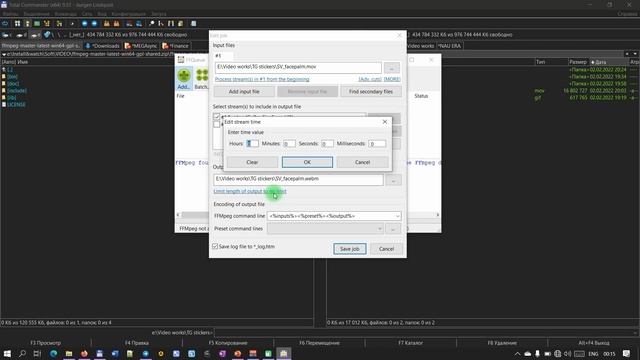
Task: Click FFQueue horizontal scrollbar right arrow
Action: tap(438, 215)
